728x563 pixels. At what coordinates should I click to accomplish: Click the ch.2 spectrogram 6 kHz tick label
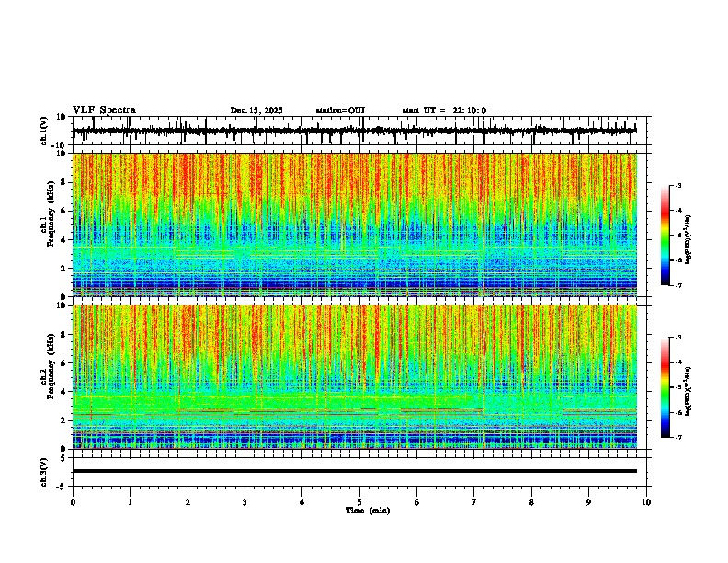click(64, 363)
